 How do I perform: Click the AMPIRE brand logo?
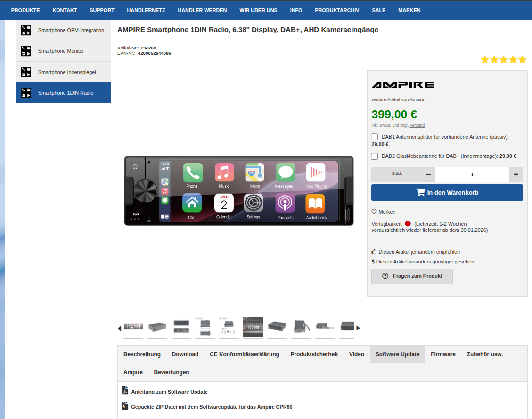tap(403, 85)
